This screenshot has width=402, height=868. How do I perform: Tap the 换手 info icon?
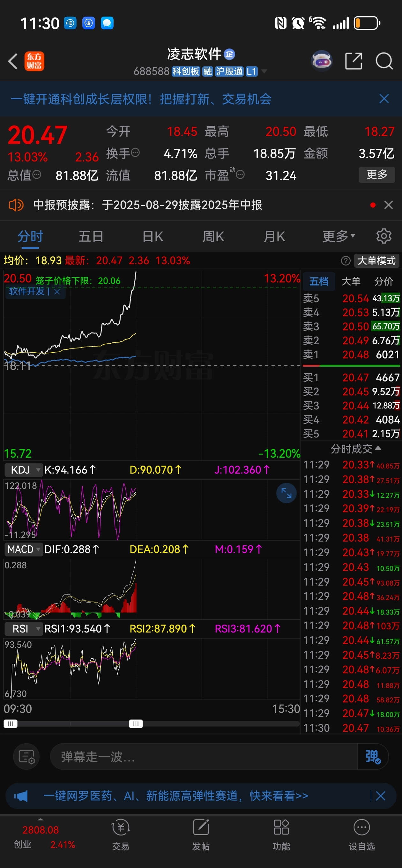point(136,153)
